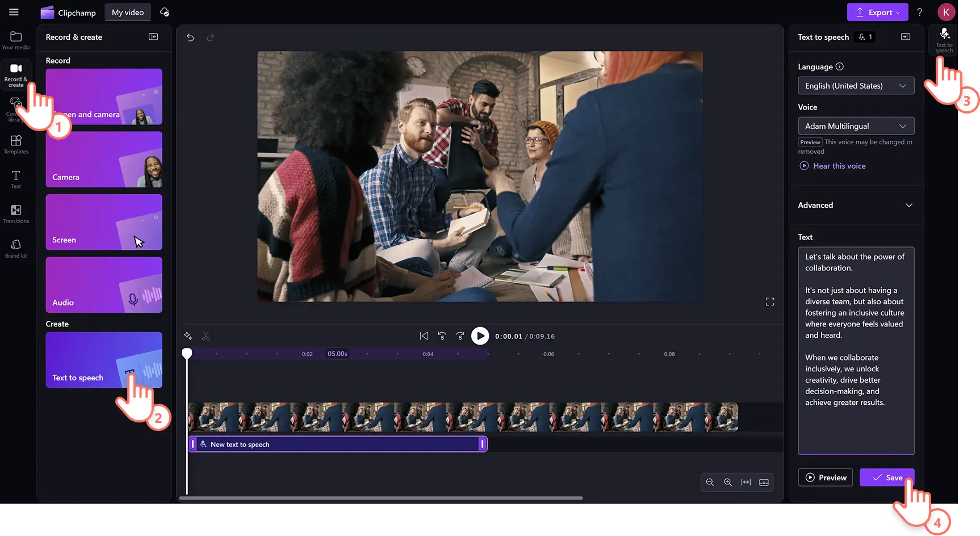Open Brand kit tab
The width and height of the screenshot is (980, 536).
[x=16, y=249]
